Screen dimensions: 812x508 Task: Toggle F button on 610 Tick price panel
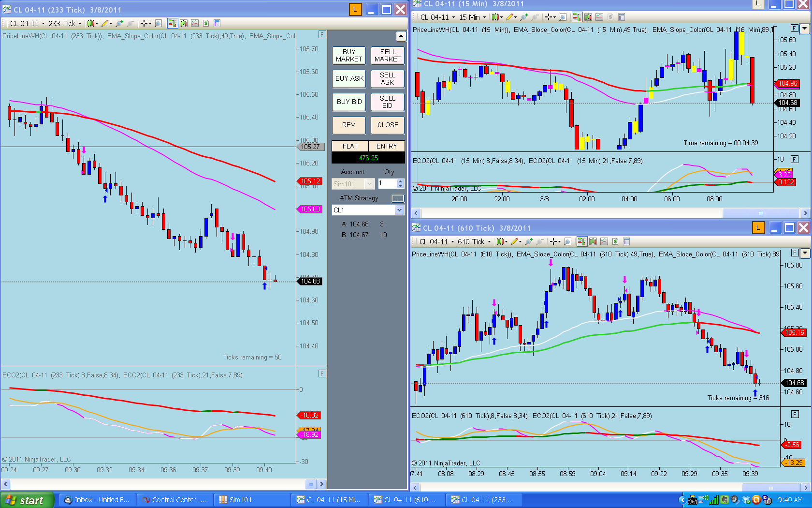pos(794,253)
